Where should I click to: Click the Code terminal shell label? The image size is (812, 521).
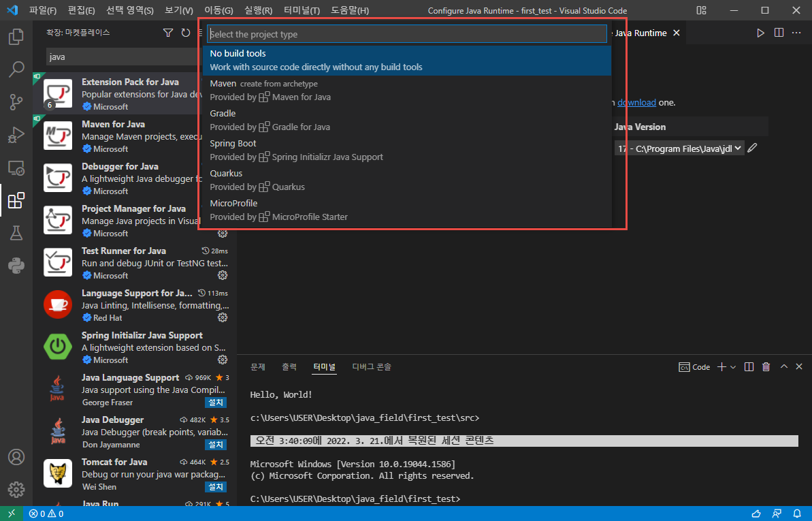[x=694, y=367]
